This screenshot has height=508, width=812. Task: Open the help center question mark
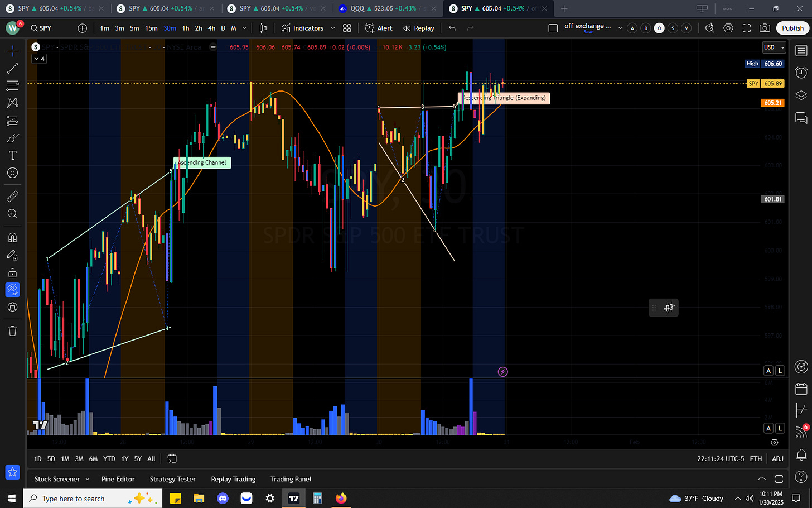tap(801, 476)
